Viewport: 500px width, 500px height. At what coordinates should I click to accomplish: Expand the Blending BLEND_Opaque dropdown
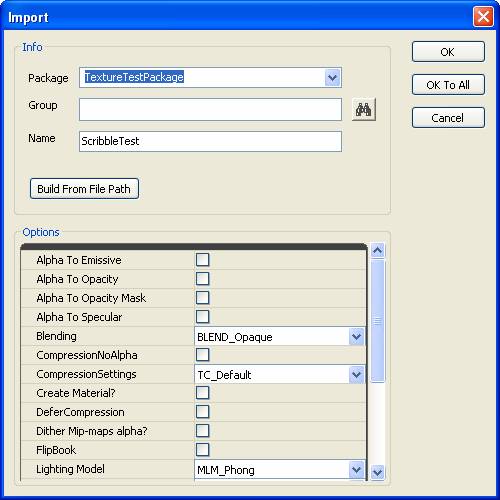(x=356, y=337)
